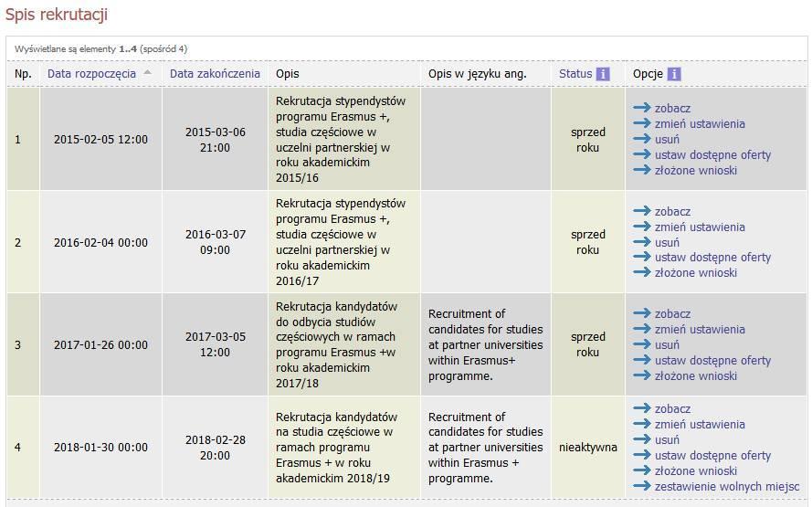Screen dimensions: 812x507
Task: Click start date '2015-02-05 12:00'
Action: [101, 139]
